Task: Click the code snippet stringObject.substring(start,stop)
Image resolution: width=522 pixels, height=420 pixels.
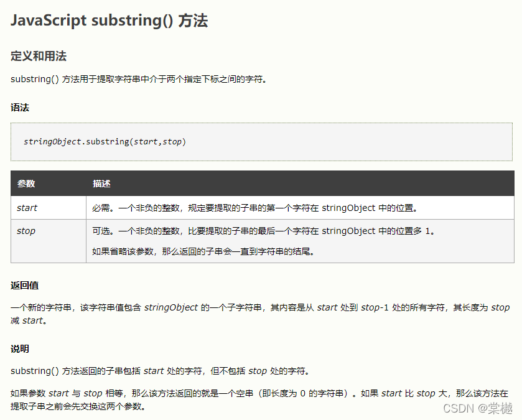Action: (x=106, y=141)
